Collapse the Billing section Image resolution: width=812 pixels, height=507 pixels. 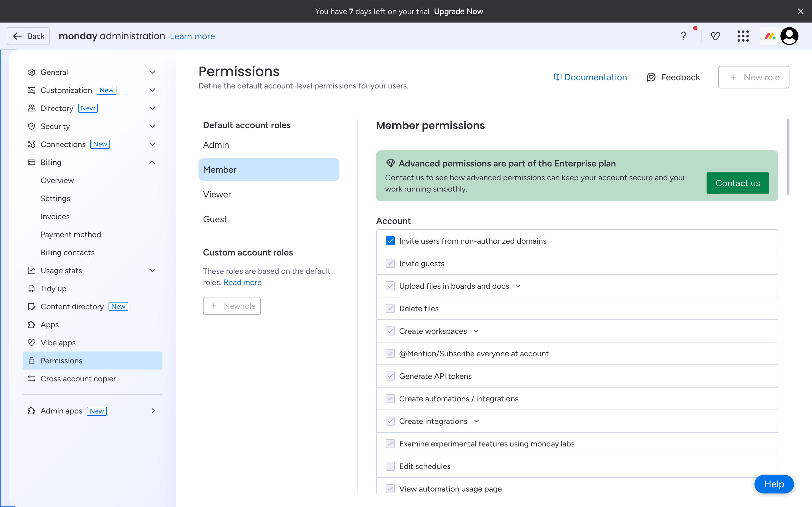click(x=152, y=162)
